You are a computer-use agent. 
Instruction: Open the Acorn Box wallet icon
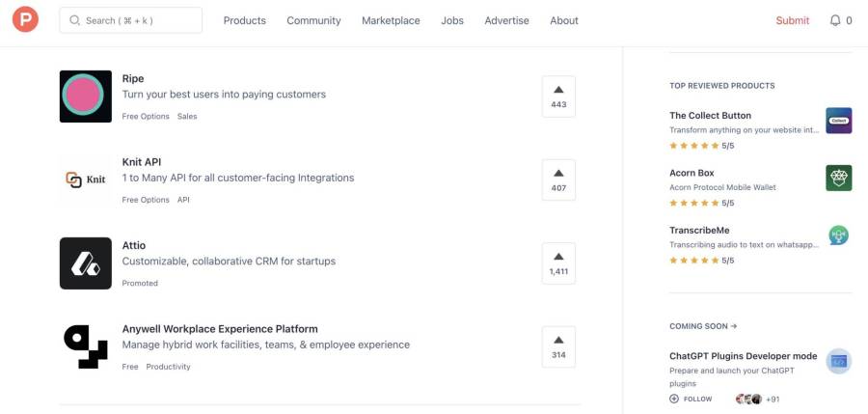tap(838, 179)
